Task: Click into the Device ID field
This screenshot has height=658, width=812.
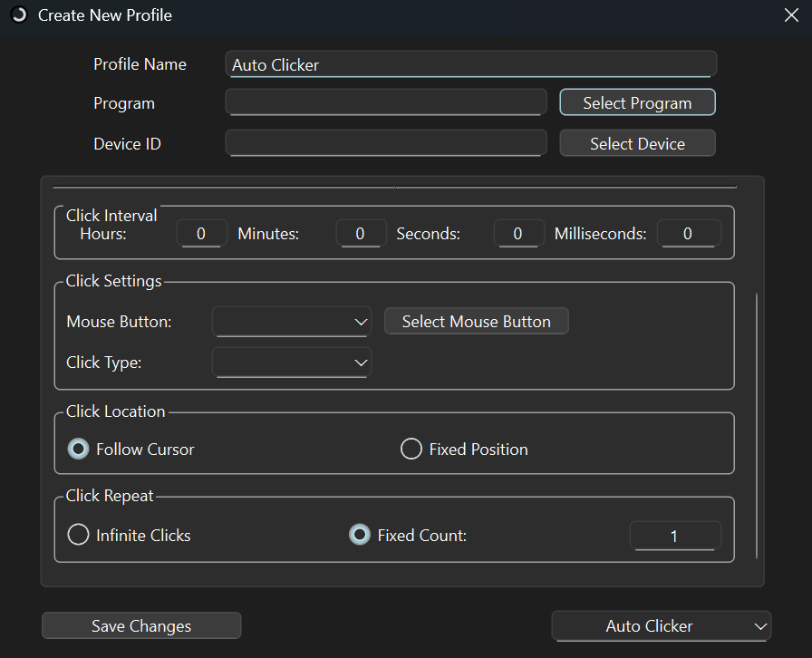Action: pos(386,143)
